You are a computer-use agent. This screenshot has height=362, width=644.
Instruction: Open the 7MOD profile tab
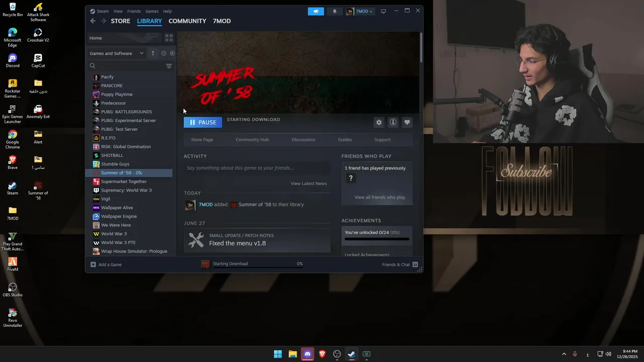(222, 21)
